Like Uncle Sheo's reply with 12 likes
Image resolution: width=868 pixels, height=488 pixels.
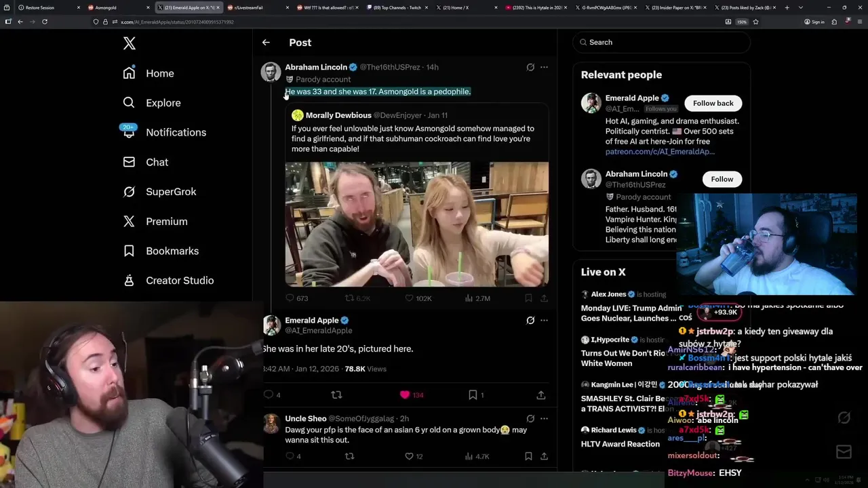(414, 456)
